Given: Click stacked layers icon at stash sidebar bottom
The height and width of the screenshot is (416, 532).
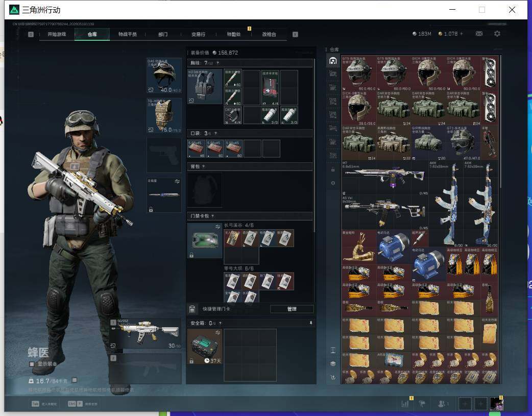Looking at the screenshot, I should tap(333, 364).
